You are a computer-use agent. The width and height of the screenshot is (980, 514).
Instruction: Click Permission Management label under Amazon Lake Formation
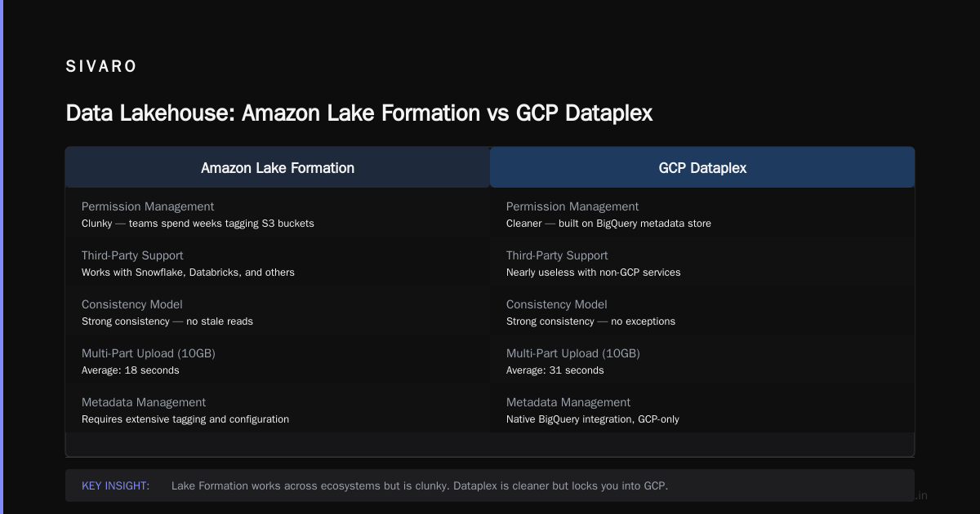tap(148, 207)
